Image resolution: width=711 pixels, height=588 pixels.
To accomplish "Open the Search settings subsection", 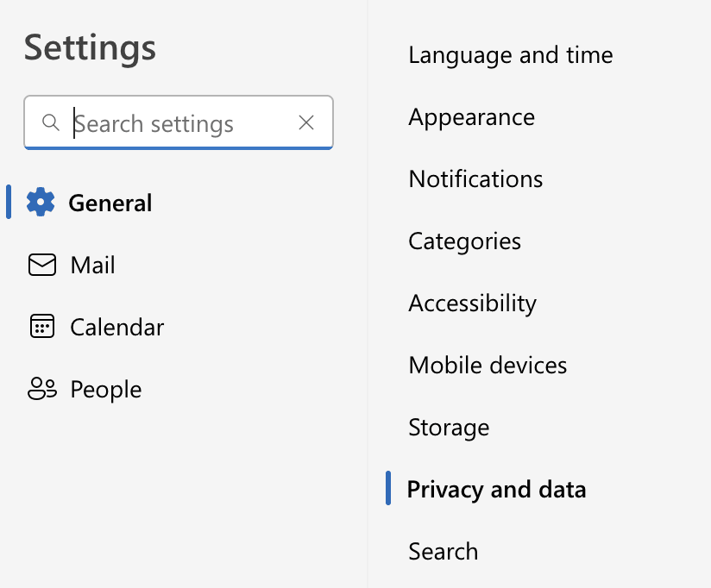I will [x=444, y=551].
